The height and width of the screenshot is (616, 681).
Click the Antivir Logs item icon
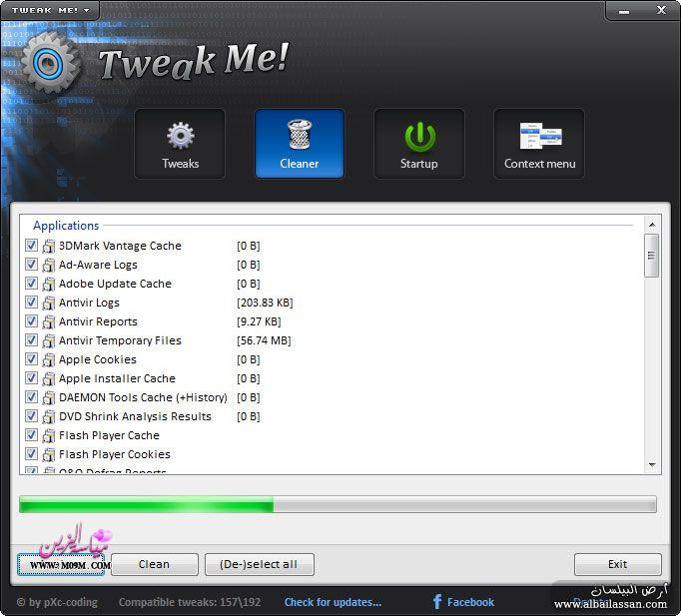click(x=49, y=303)
